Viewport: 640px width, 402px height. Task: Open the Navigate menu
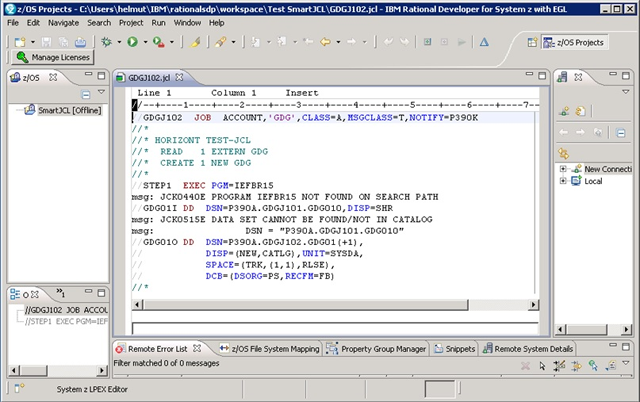point(63,23)
